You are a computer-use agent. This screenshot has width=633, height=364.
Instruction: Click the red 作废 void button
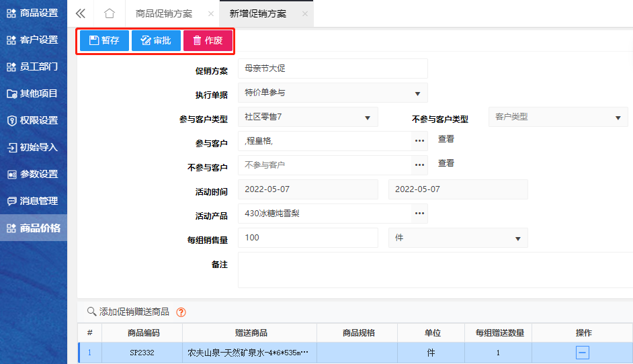[x=208, y=40]
